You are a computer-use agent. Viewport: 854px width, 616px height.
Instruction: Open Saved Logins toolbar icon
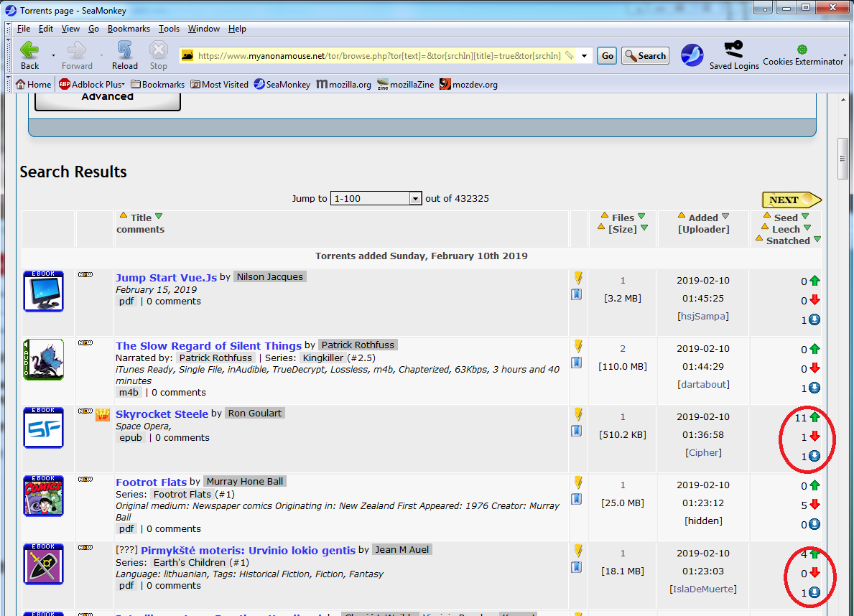click(733, 50)
